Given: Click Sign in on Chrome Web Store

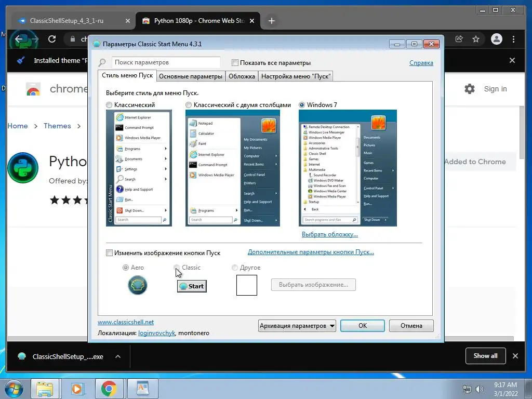Looking at the screenshot, I should (495, 89).
